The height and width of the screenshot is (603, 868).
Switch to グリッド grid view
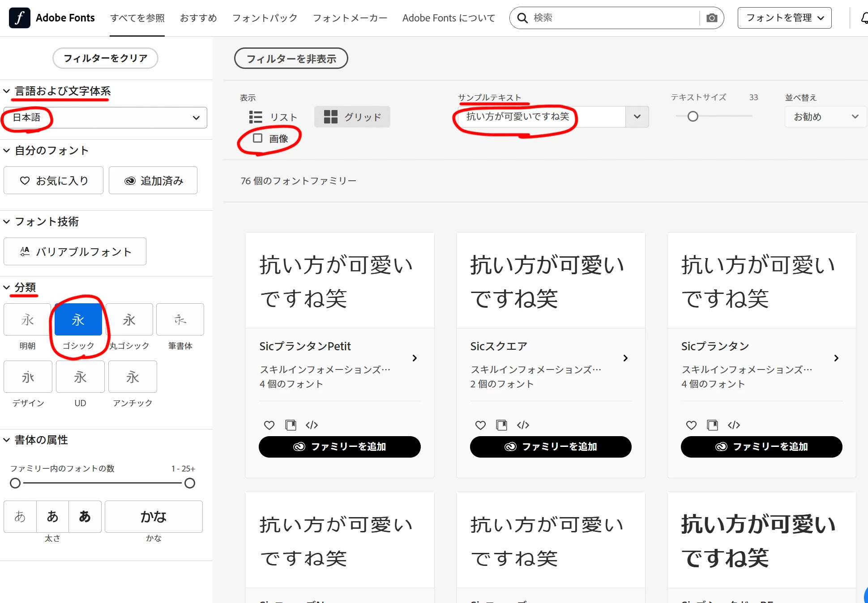coord(352,117)
